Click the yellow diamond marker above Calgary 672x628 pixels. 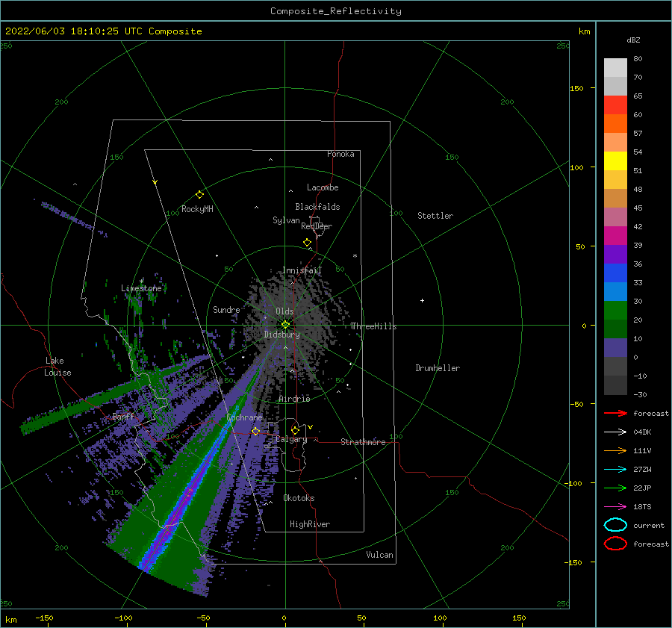[x=295, y=430]
